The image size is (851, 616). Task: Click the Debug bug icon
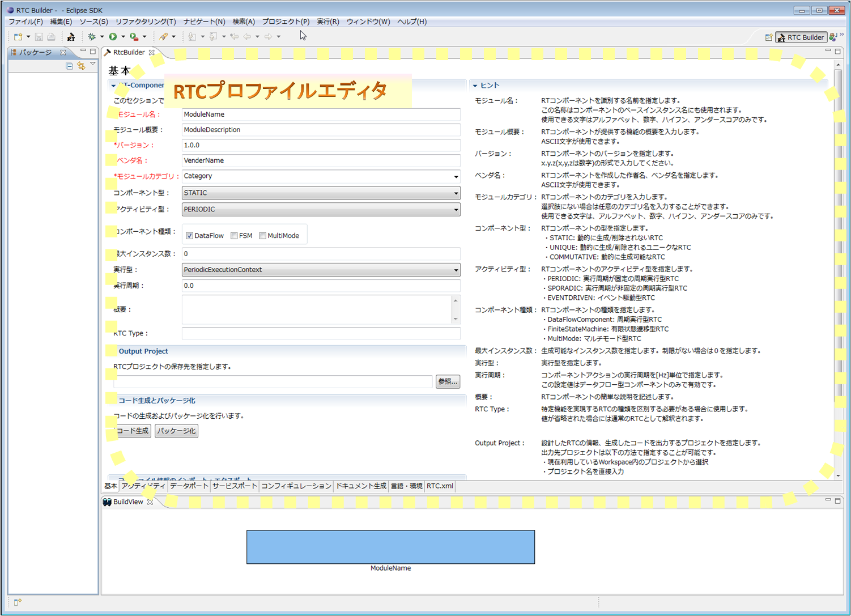pyautogui.click(x=92, y=37)
